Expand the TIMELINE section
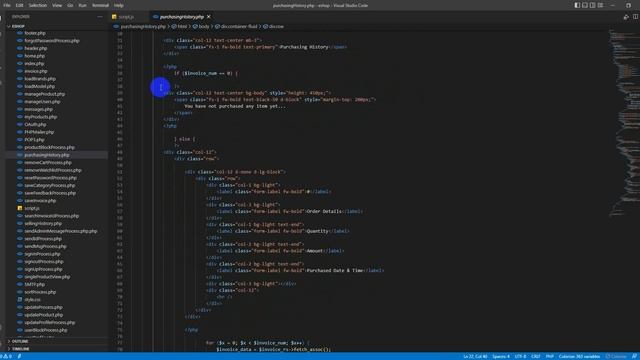This screenshot has width=640, height=360. click(20, 349)
